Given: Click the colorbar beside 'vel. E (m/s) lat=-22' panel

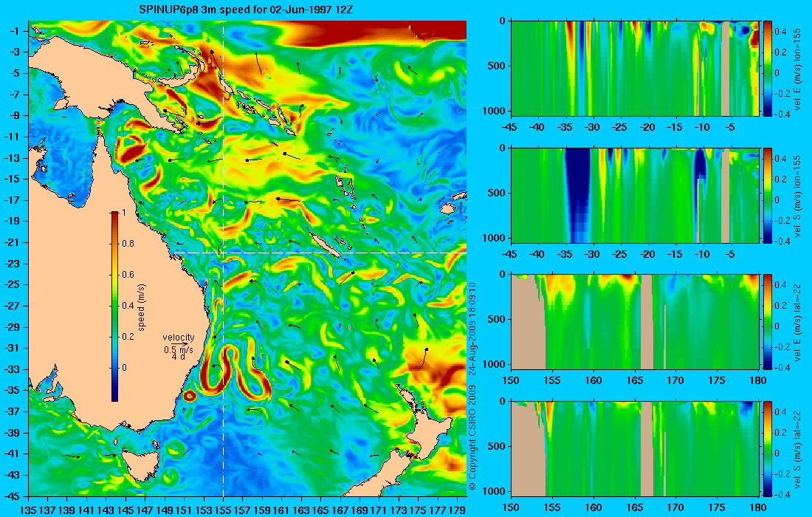Looking at the screenshot, I should pos(768,322).
